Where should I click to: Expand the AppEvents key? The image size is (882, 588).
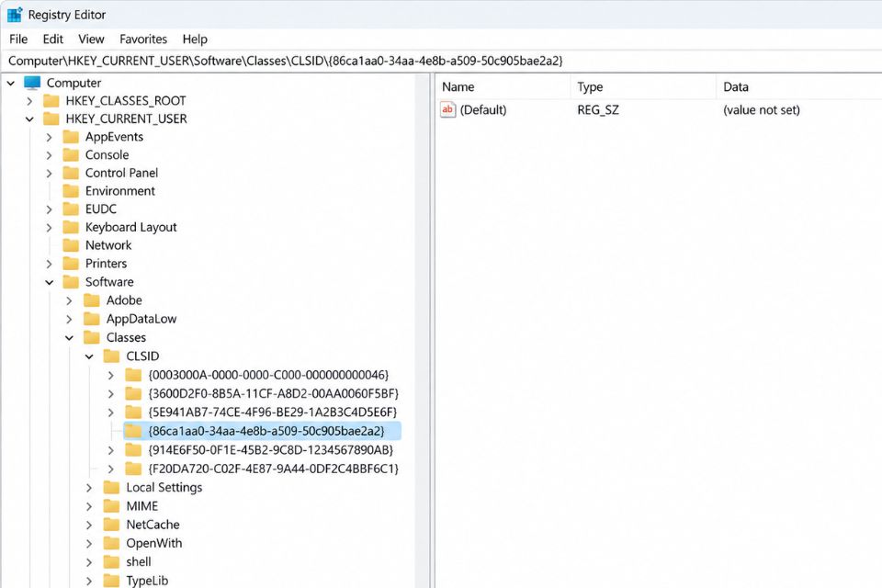click(49, 137)
